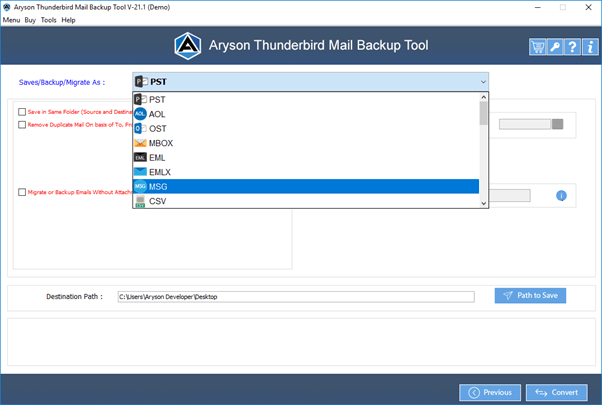Select OST option in dropdown list
602x405 pixels.
pos(306,129)
